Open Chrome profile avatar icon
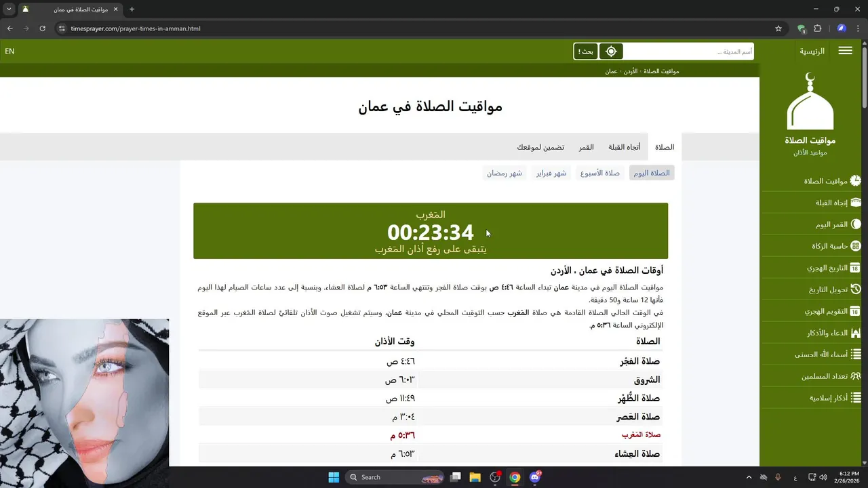This screenshot has width=868, height=488. pos(842,28)
